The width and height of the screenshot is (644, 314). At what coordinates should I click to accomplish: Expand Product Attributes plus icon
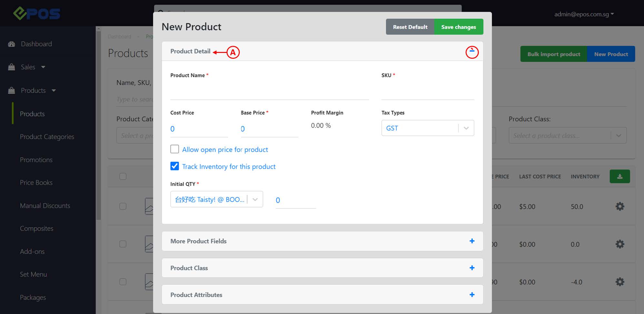tap(472, 295)
